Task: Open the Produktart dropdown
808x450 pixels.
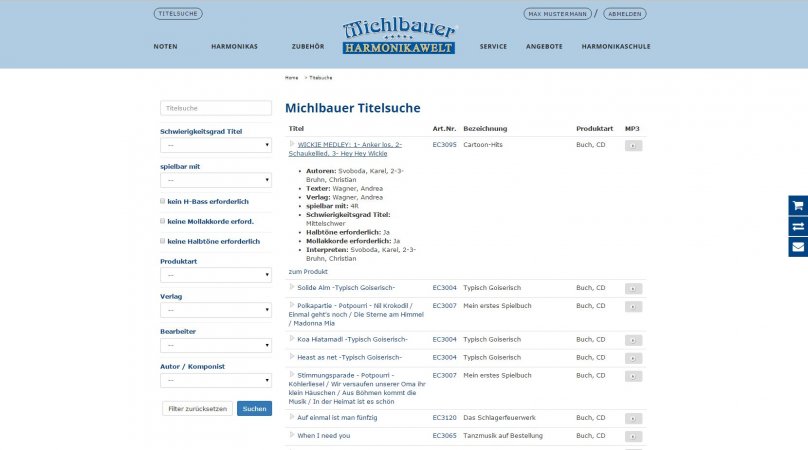Action: (215, 275)
